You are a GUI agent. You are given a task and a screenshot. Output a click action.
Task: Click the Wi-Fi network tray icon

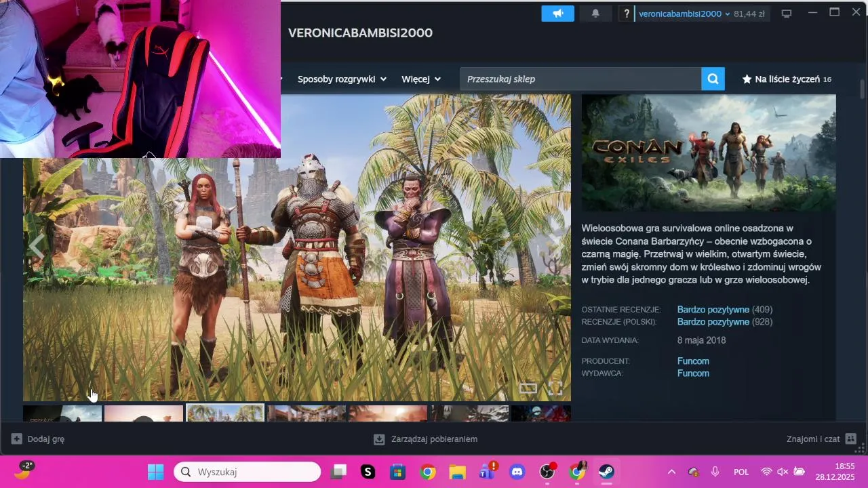pos(766,472)
